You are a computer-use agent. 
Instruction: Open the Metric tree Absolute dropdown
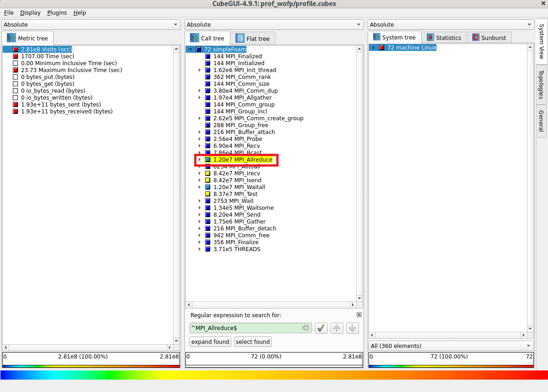(91, 24)
